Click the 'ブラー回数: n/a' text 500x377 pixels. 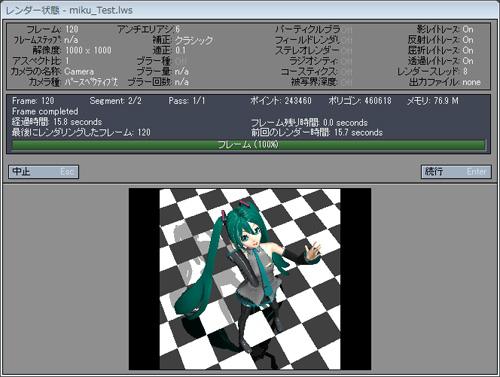158,82
